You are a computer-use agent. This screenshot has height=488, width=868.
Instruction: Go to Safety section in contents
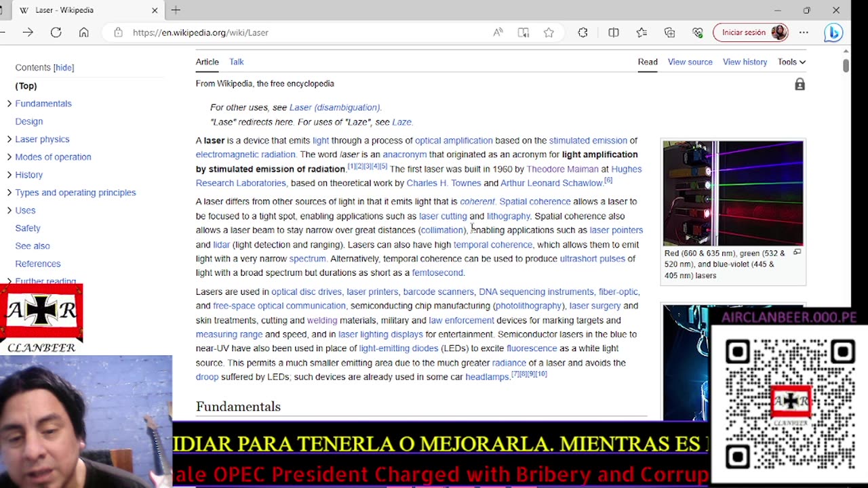pos(28,228)
